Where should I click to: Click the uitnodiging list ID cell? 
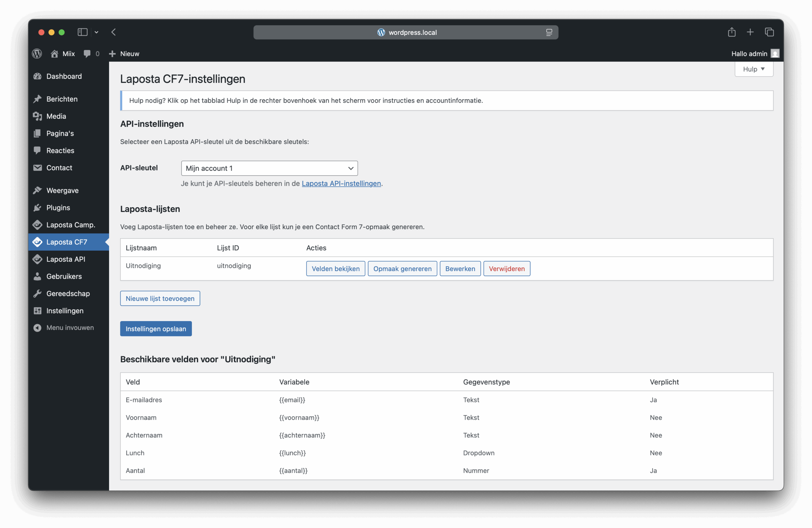234,266
